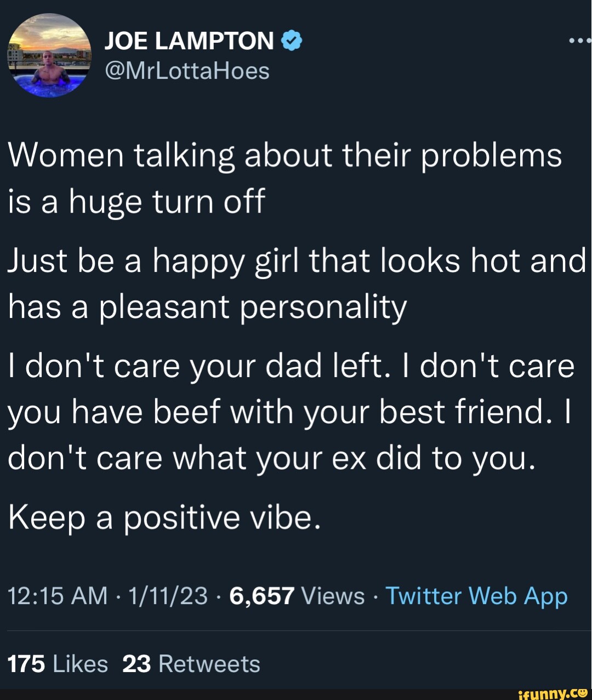Click the blue verified badge next to JOE LAMPTON
The height and width of the screenshot is (700, 592).
291,39
